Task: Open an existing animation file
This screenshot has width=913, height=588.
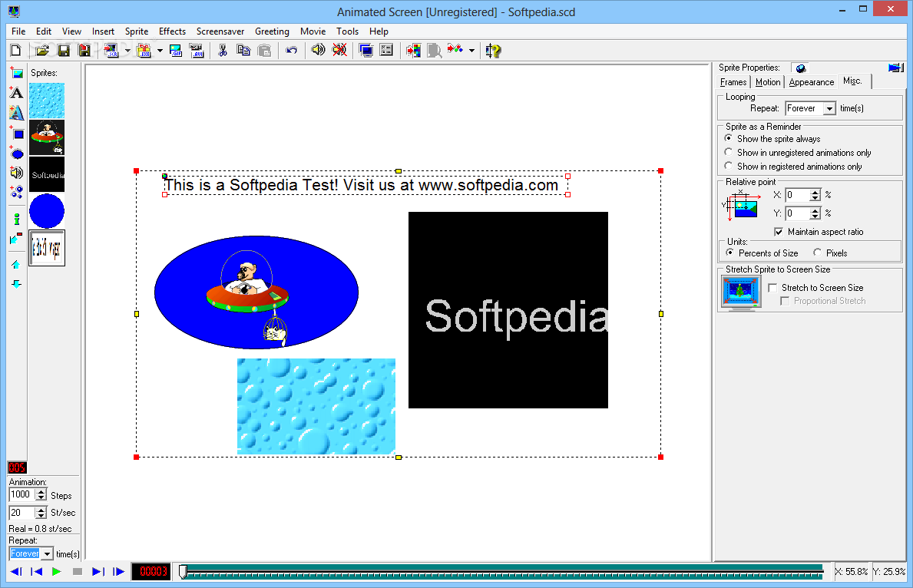Action: pos(42,51)
